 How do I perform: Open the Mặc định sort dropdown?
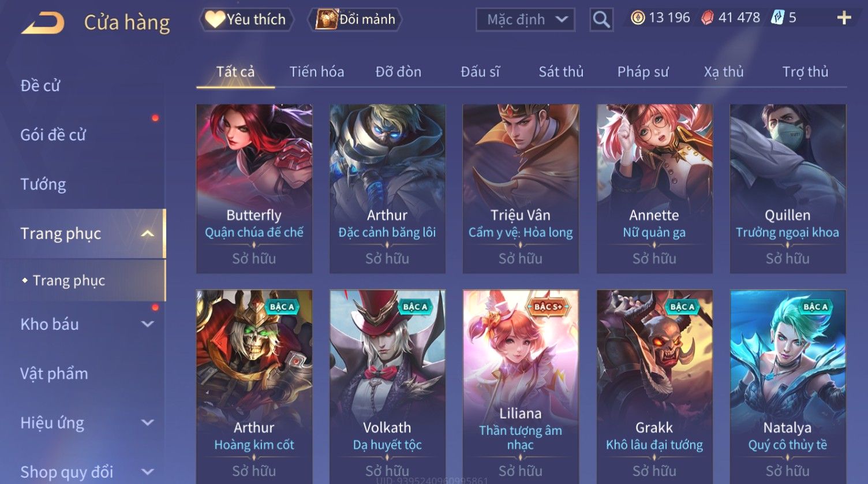525,20
